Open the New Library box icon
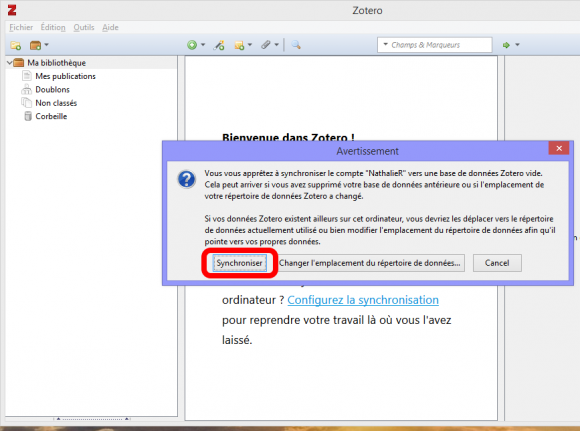Viewport: 580px width, 431px height. tap(36, 46)
